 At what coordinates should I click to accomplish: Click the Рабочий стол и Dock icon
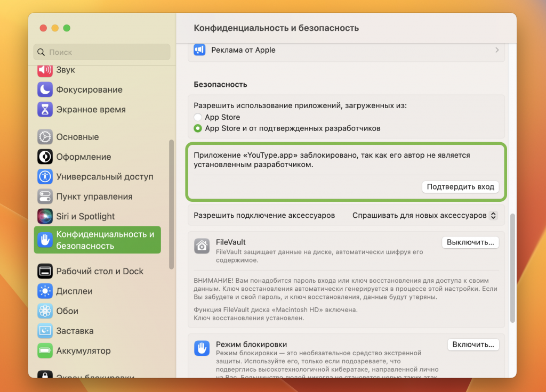tap(45, 271)
